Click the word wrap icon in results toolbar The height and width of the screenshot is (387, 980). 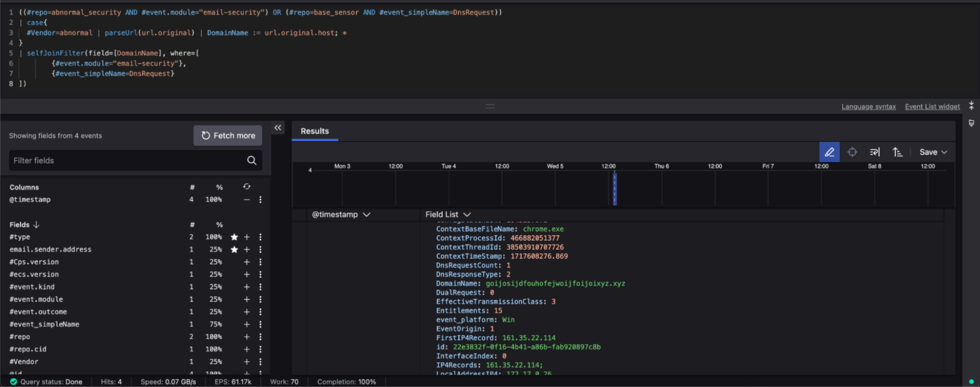point(875,152)
